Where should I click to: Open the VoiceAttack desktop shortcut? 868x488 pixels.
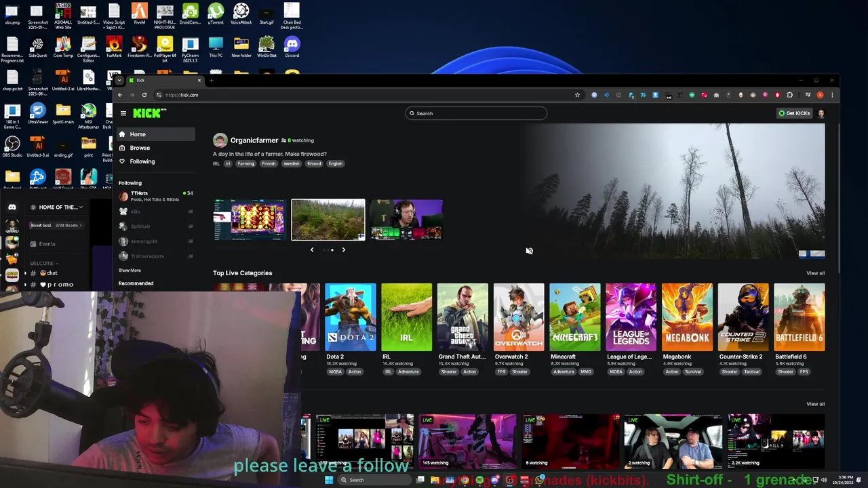tap(241, 14)
